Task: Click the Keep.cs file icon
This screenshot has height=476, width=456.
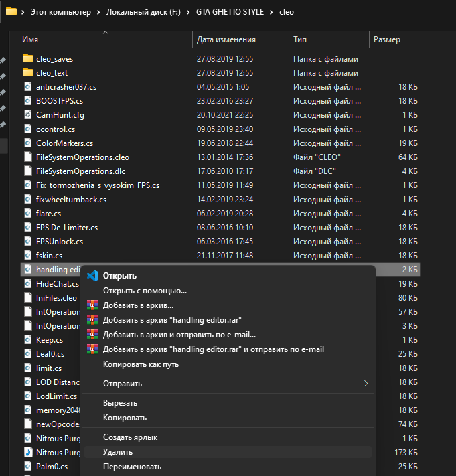Action: (x=28, y=339)
